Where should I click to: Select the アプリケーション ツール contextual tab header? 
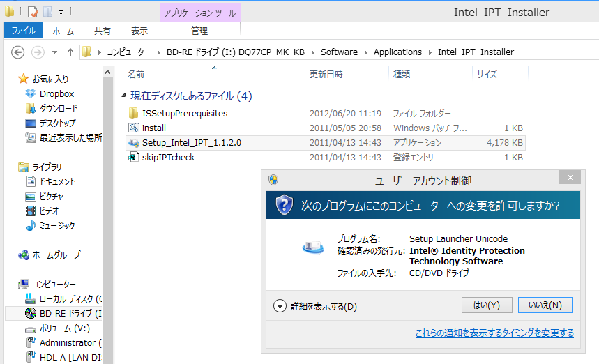[x=200, y=13]
